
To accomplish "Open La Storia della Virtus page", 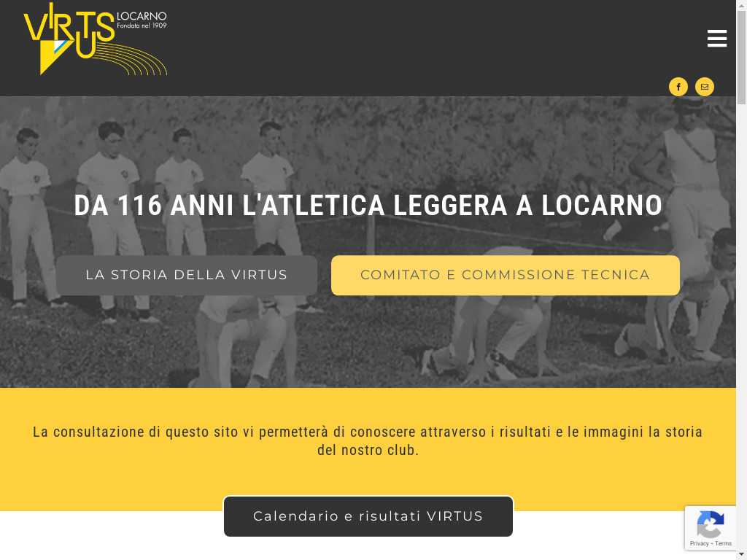I will (x=186, y=275).
